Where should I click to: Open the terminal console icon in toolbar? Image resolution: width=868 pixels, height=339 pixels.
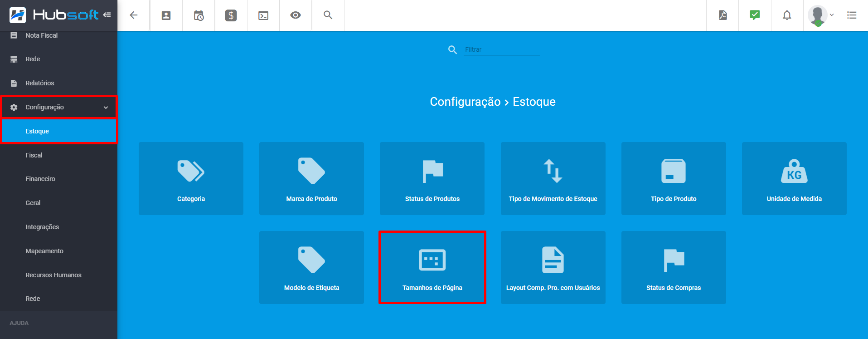263,15
